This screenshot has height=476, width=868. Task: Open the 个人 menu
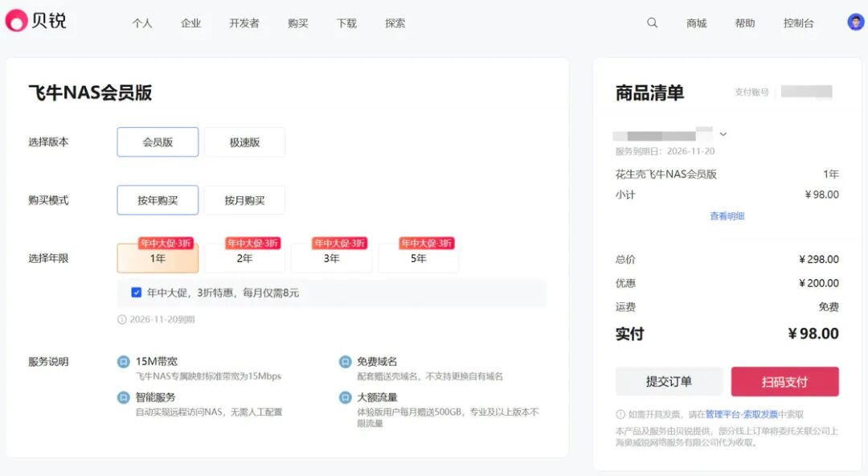142,23
